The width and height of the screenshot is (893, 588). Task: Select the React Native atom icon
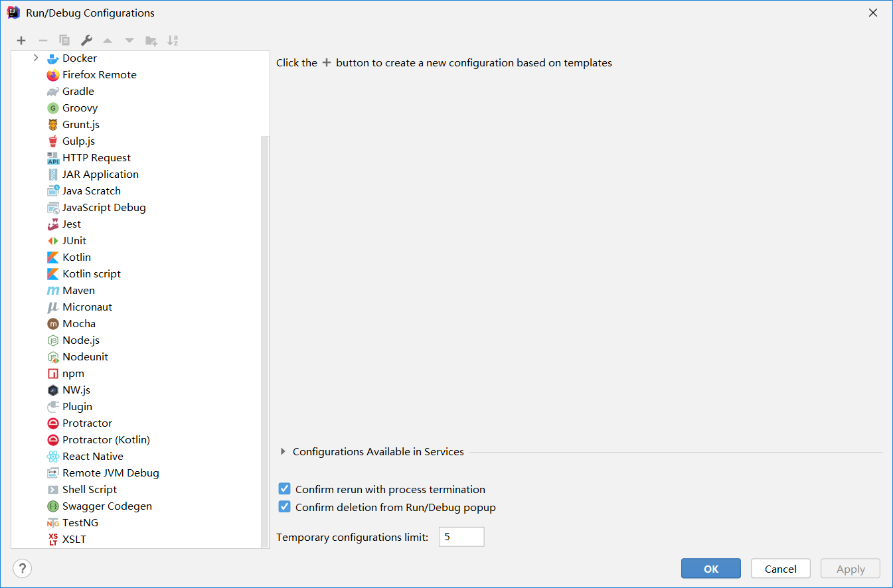(53, 457)
